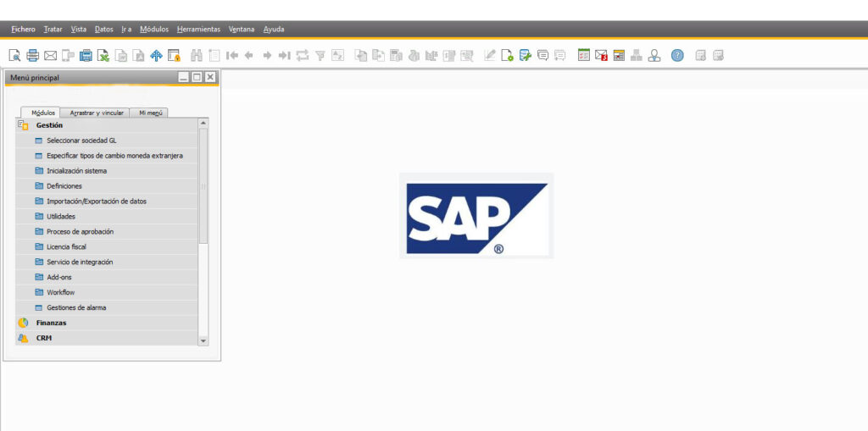Open the Módulos menu in menu bar
The width and height of the screenshot is (868, 431).
(154, 30)
